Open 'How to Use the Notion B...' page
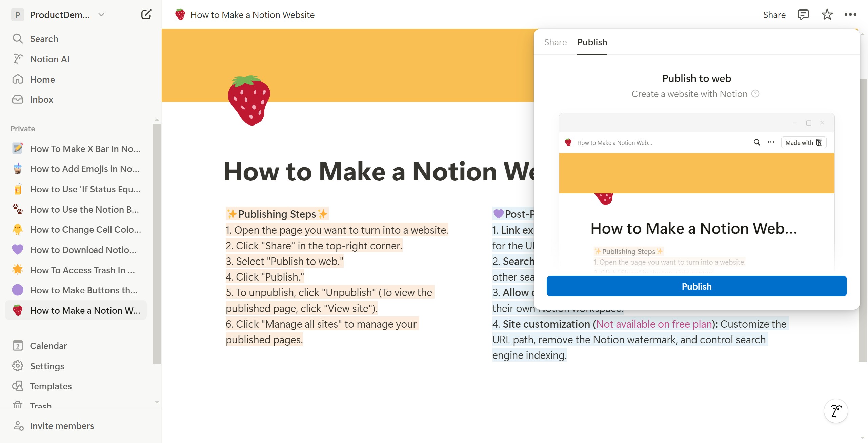 point(76,209)
